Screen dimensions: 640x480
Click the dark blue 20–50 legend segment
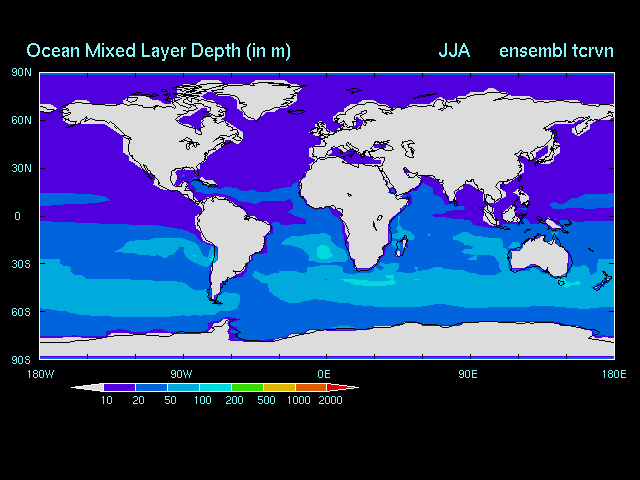[x=151, y=387]
